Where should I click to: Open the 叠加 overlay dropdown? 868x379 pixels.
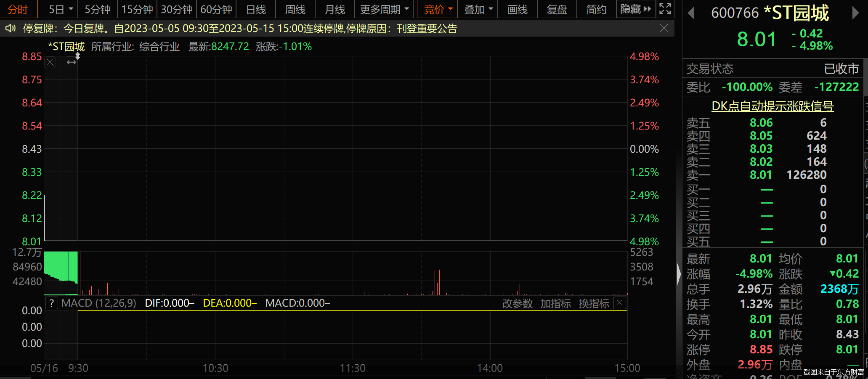point(478,9)
